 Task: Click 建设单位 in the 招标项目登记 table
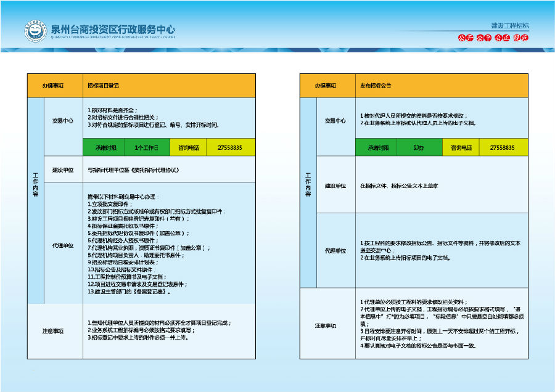point(63,170)
